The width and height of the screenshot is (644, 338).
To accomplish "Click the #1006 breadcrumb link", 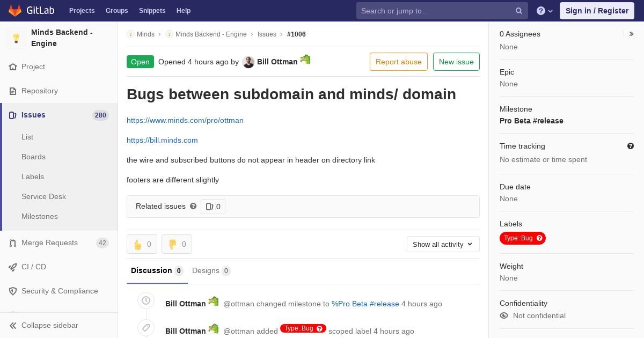I will pos(296,34).
